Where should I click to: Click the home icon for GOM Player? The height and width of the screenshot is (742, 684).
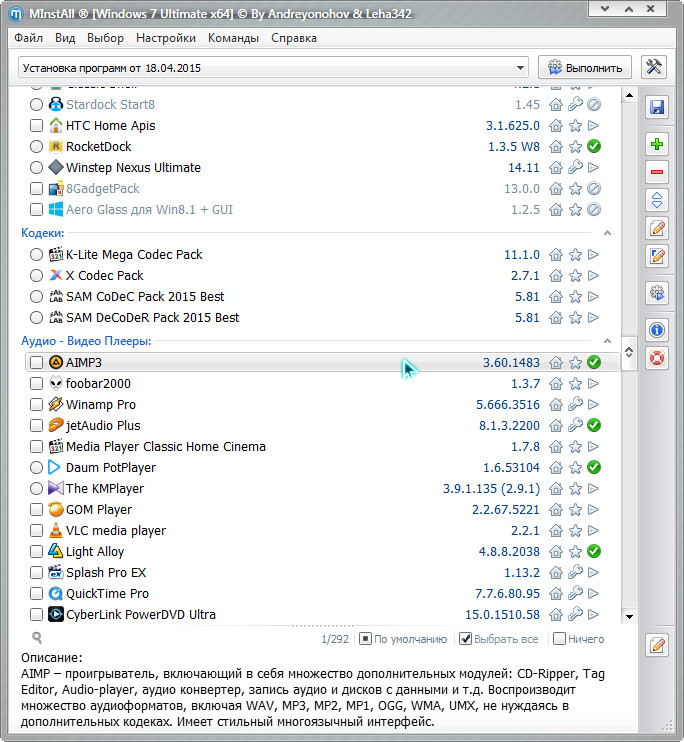[x=556, y=510]
